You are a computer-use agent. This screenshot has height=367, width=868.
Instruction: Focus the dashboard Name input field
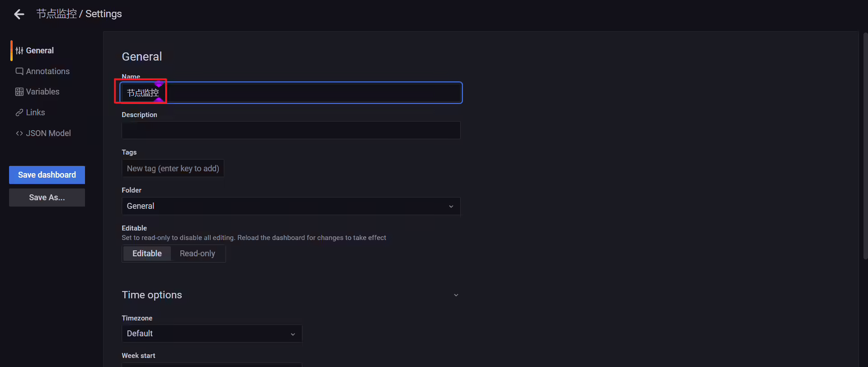(291, 93)
